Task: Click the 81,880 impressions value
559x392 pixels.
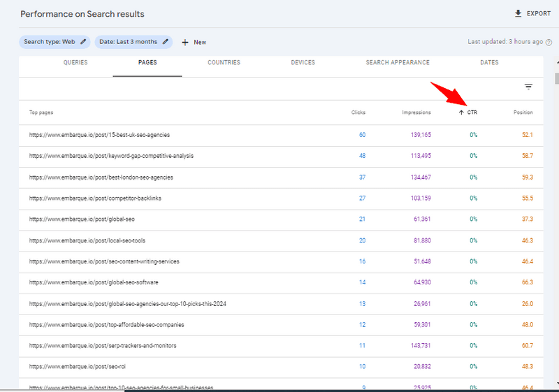Action: click(422, 241)
